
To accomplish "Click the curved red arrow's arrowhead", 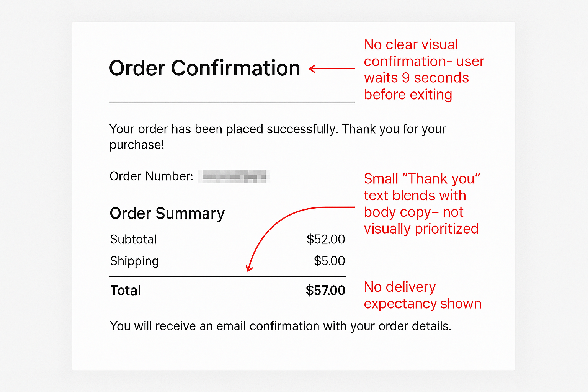I will pos(249,268).
